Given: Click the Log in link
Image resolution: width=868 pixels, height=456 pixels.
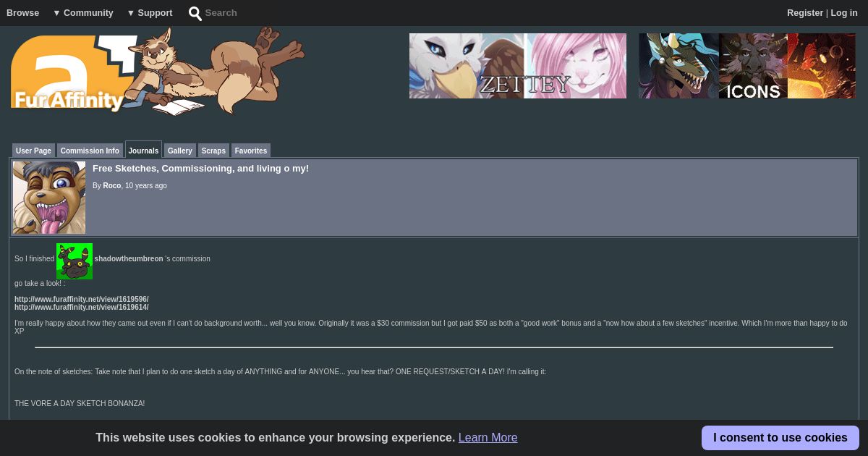Looking at the screenshot, I should [x=844, y=13].
